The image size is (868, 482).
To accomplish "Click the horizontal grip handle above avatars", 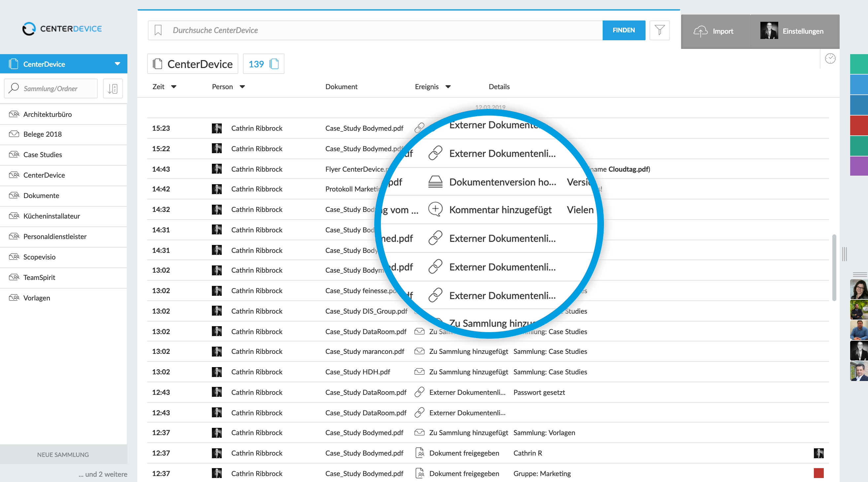I will click(x=859, y=275).
